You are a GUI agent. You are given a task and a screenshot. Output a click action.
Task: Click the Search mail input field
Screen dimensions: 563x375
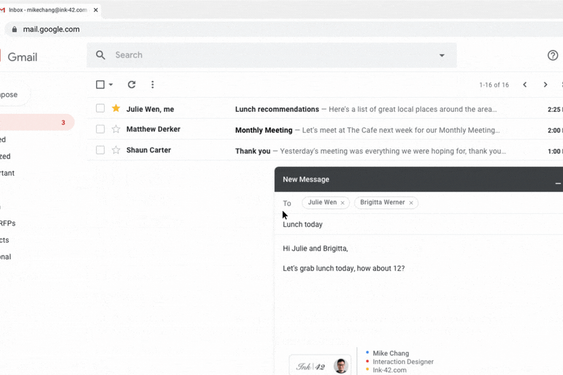click(x=273, y=55)
